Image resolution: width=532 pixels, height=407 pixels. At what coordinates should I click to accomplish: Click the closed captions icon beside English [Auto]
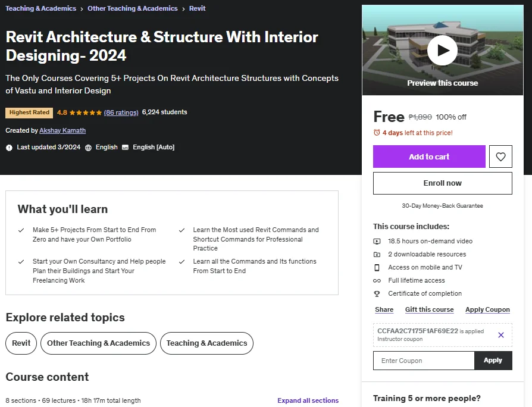pyautogui.click(x=125, y=148)
